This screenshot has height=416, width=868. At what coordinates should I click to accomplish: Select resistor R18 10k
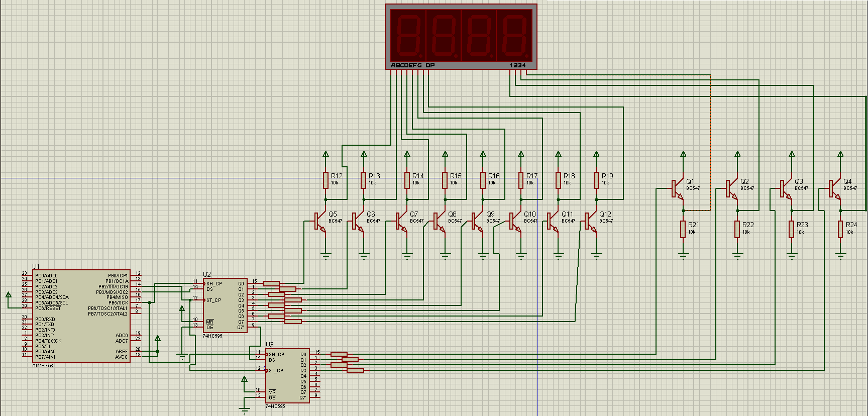click(x=559, y=180)
